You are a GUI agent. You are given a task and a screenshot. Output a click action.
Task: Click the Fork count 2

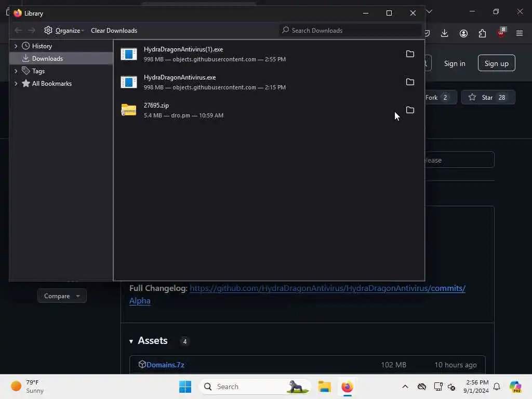click(x=445, y=97)
